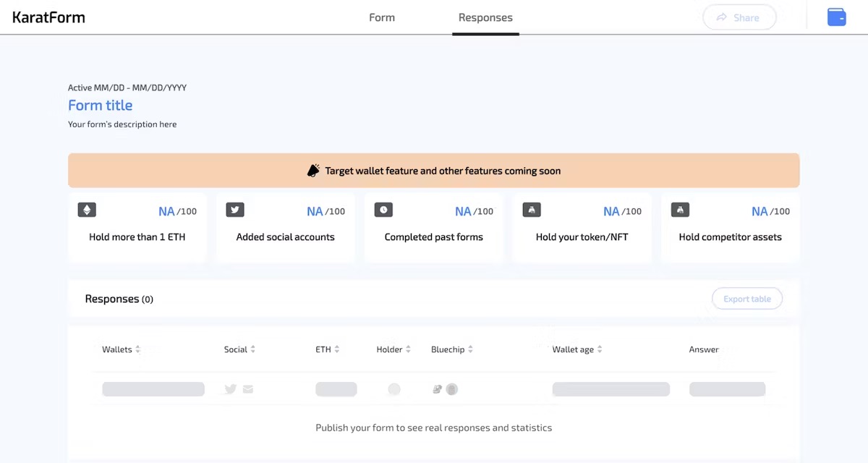This screenshot has height=463, width=868.
Task: Export the responses table
Action: (747, 299)
